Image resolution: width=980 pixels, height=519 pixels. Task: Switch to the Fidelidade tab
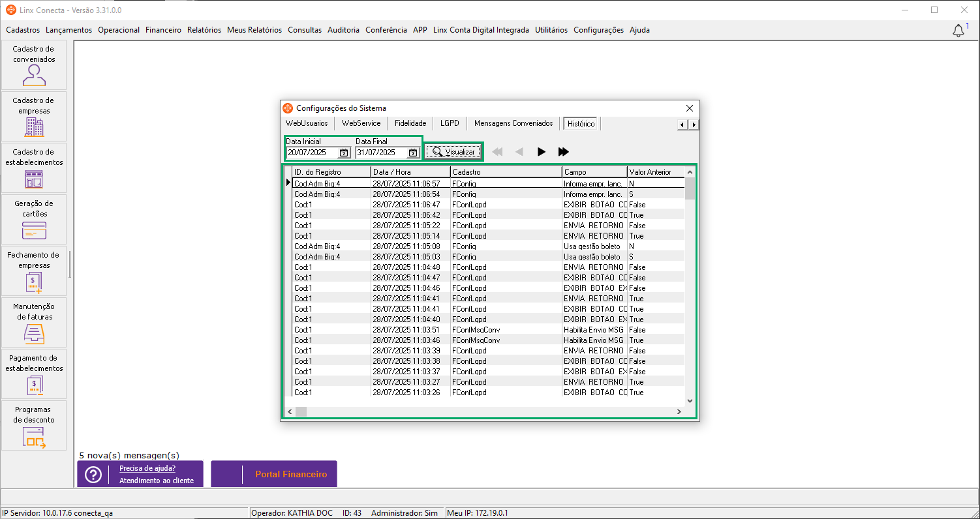tap(410, 123)
